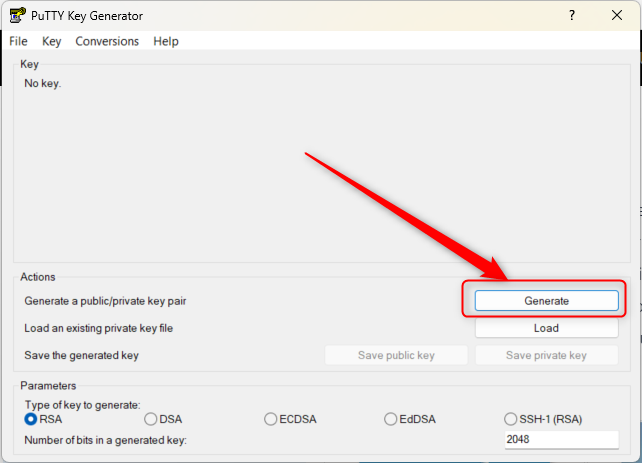Click the PuTTY Key Generator title bar icon
Screen dimensions: 642x463
tap(17, 16)
